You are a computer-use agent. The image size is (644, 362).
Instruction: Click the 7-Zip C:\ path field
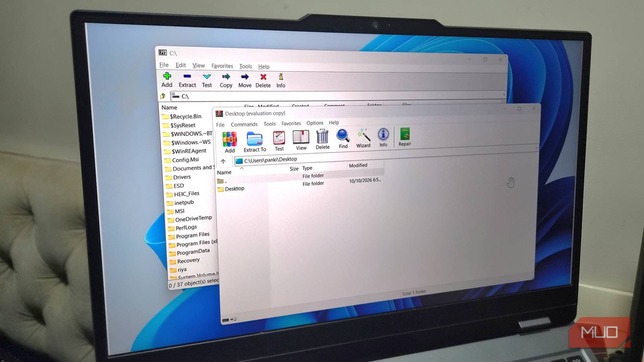[338, 96]
